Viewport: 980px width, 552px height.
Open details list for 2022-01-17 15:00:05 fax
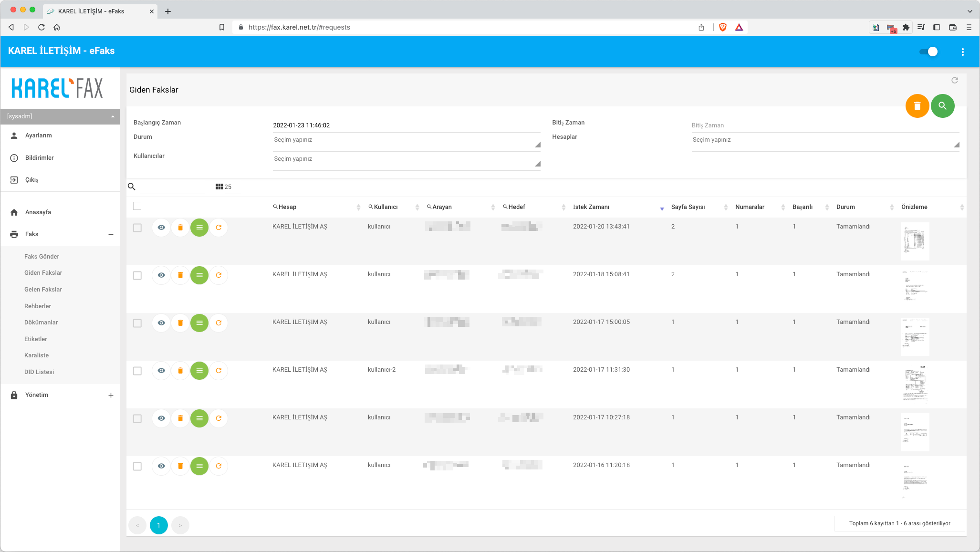click(199, 323)
